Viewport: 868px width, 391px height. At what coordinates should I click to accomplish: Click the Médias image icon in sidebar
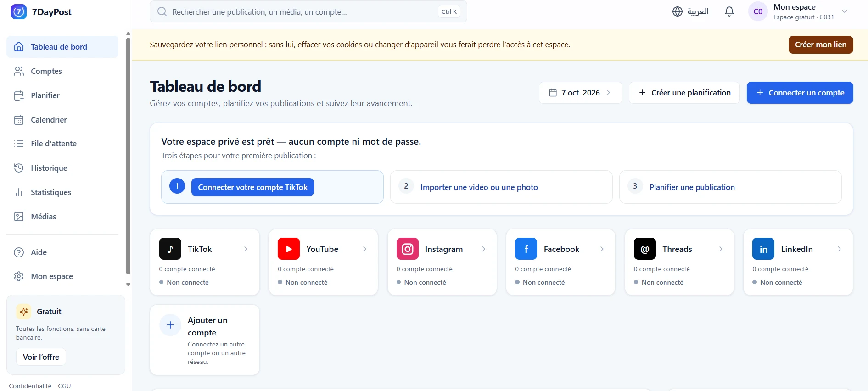19,217
